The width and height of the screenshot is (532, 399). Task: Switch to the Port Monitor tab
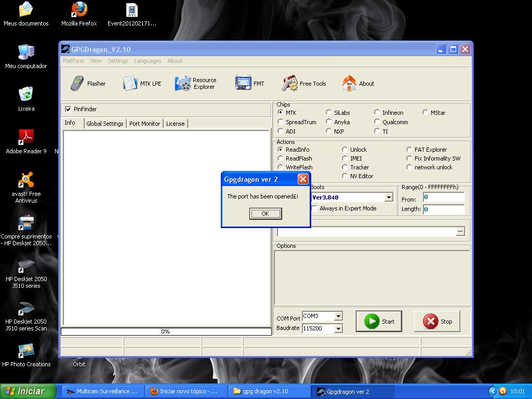coord(144,124)
